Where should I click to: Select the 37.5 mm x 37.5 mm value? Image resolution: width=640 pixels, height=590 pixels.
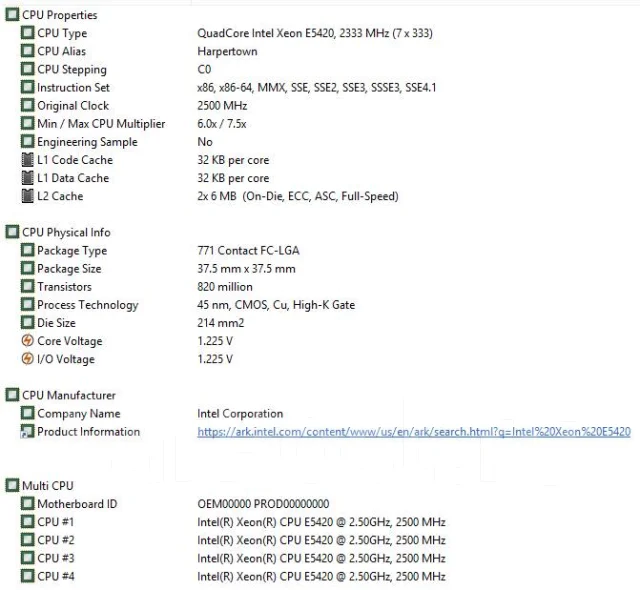[x=246, y=268]
